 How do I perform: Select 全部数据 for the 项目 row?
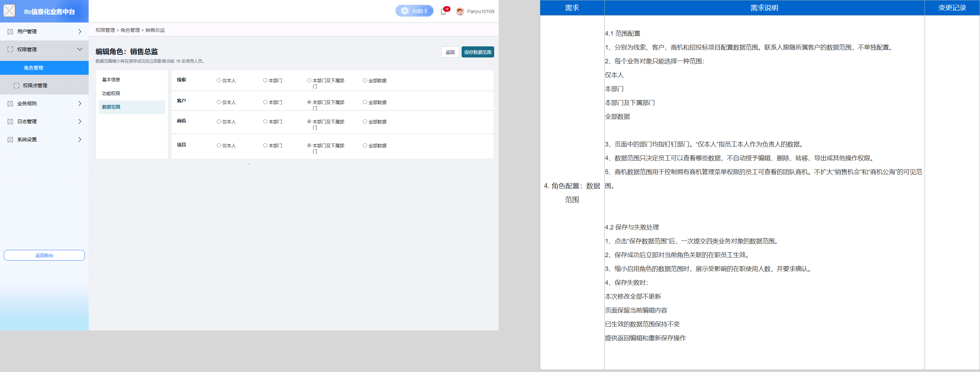[x=365, y=146]
